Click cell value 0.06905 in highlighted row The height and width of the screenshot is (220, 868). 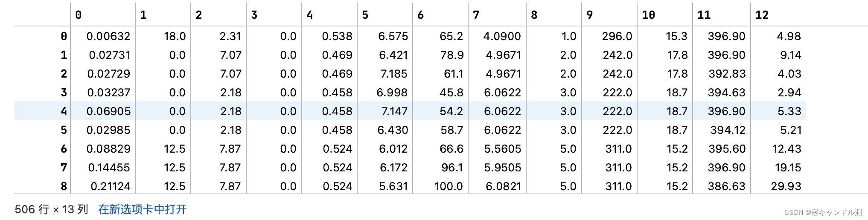click(x=108, y=111)
